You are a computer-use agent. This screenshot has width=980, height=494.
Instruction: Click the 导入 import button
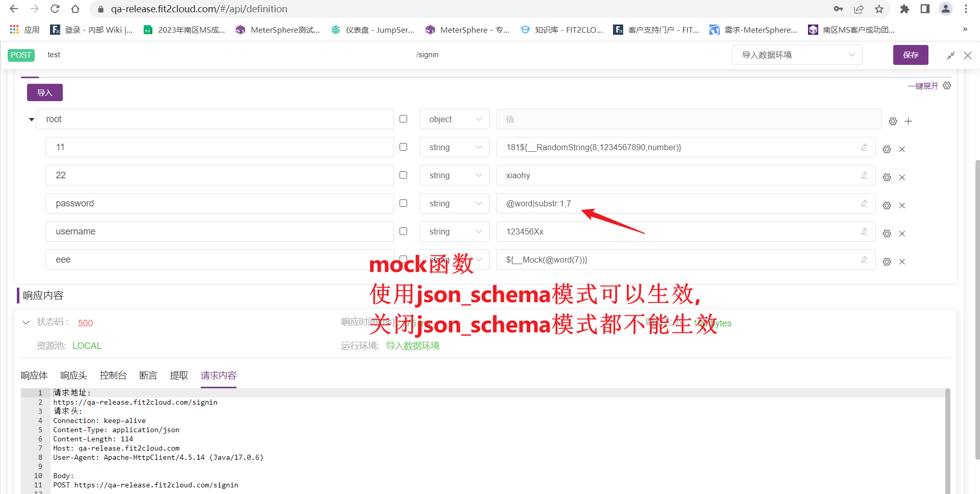(x=44, y=92)
